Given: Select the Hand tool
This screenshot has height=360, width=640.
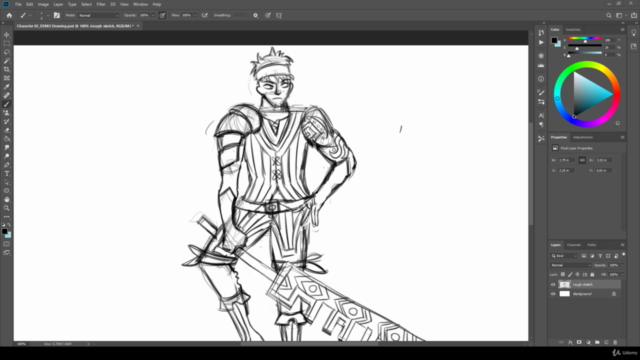Looking at the screenshot, I should click(7, 200).
